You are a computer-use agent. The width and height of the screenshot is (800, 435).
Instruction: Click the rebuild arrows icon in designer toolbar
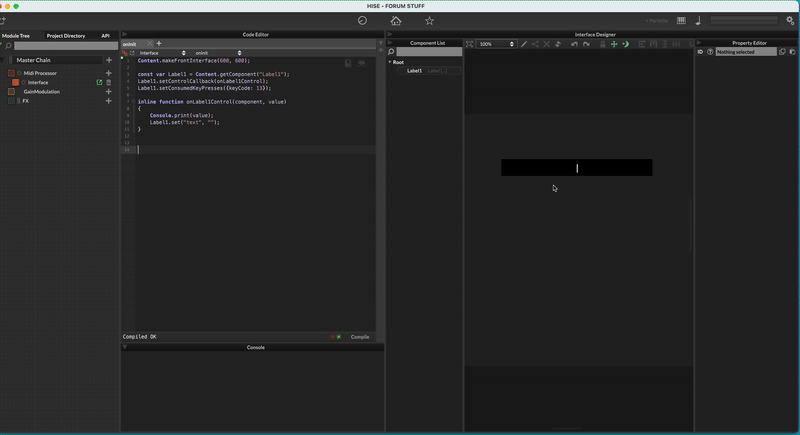pyautogui.click(x=558, y=44)
